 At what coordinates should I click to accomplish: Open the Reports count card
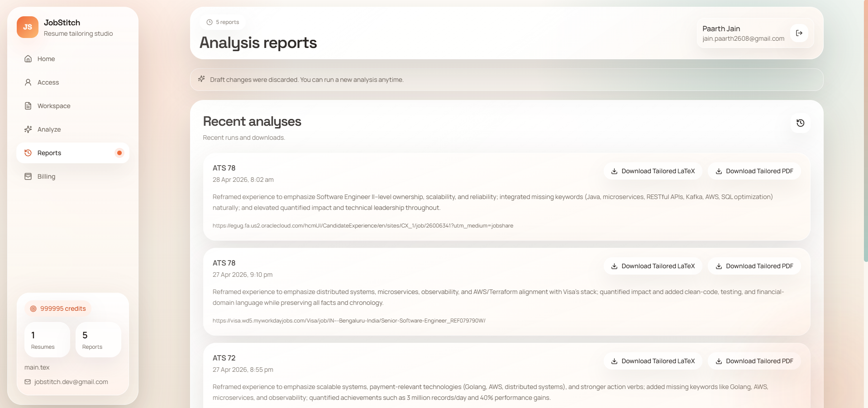(x=98, y=340)
